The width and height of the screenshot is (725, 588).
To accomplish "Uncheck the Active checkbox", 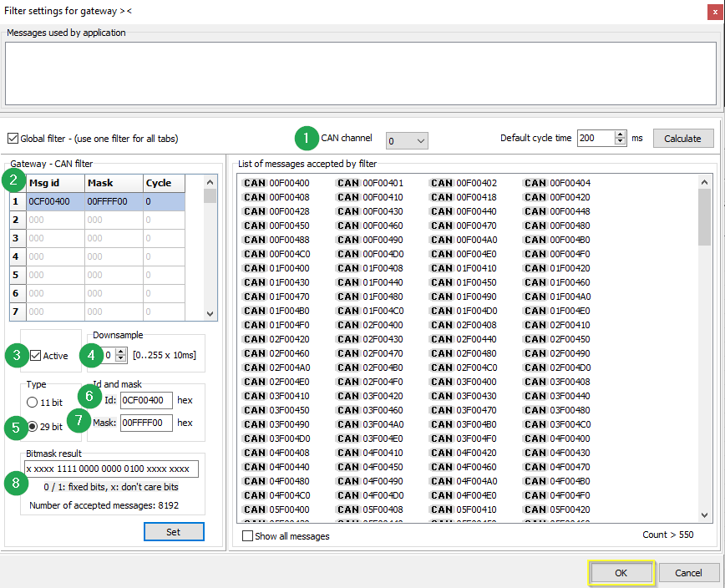I will point(36,356).
